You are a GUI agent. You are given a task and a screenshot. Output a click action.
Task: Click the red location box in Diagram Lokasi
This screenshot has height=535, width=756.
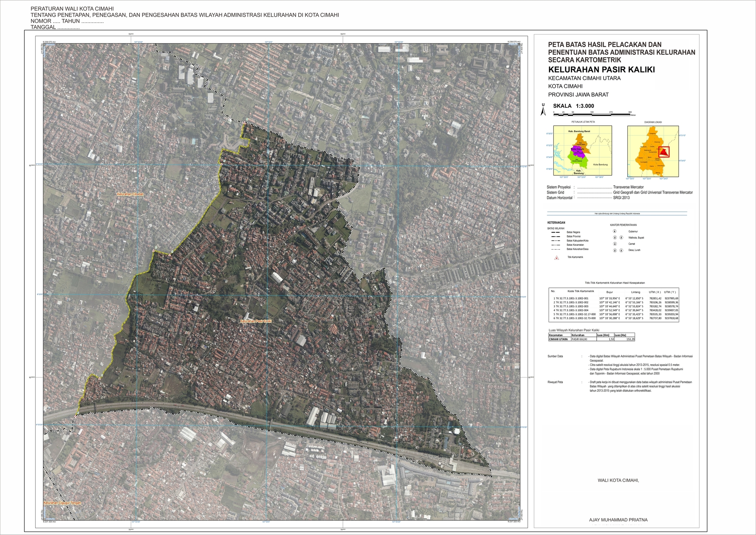(664, 152)
